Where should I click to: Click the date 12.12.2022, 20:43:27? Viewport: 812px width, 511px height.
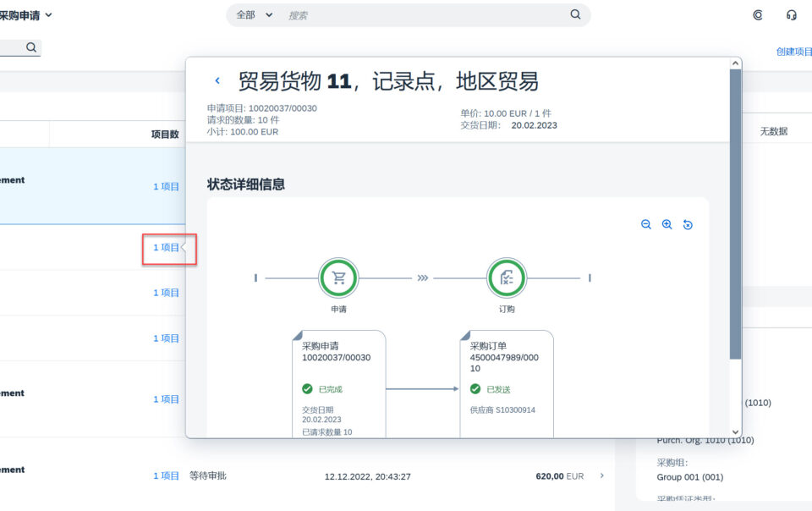tap(368, 476)
